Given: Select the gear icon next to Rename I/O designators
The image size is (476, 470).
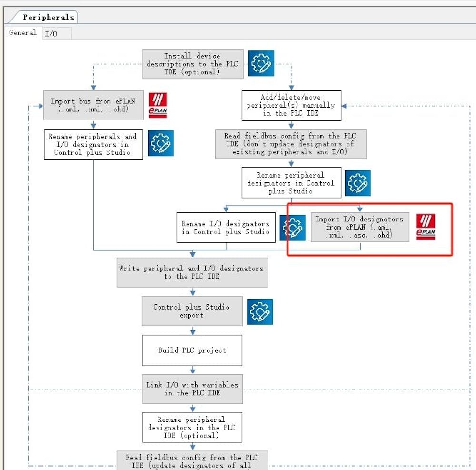Looking at the screenshot, I should pyautogui.click(x=293, y=228).
